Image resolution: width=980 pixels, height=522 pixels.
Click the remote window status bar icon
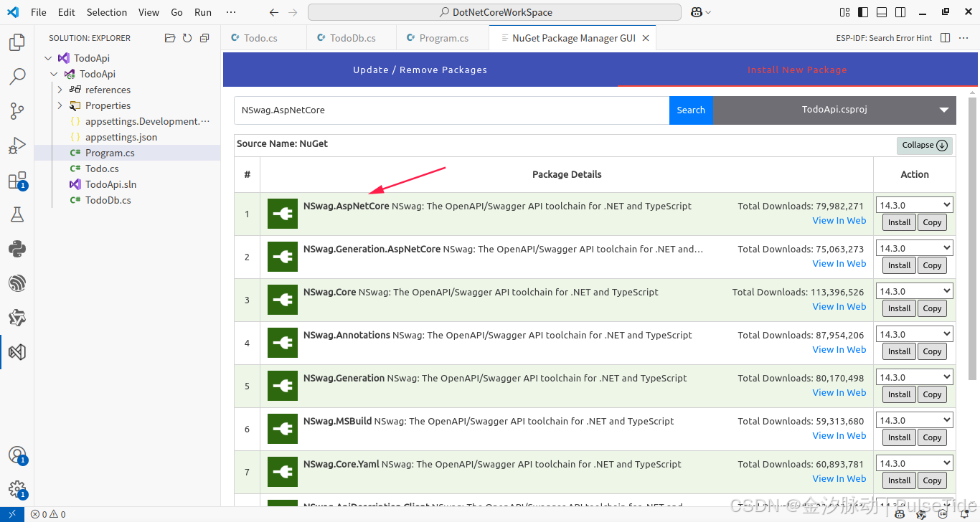pyautogui.click(x=12, y=514)
